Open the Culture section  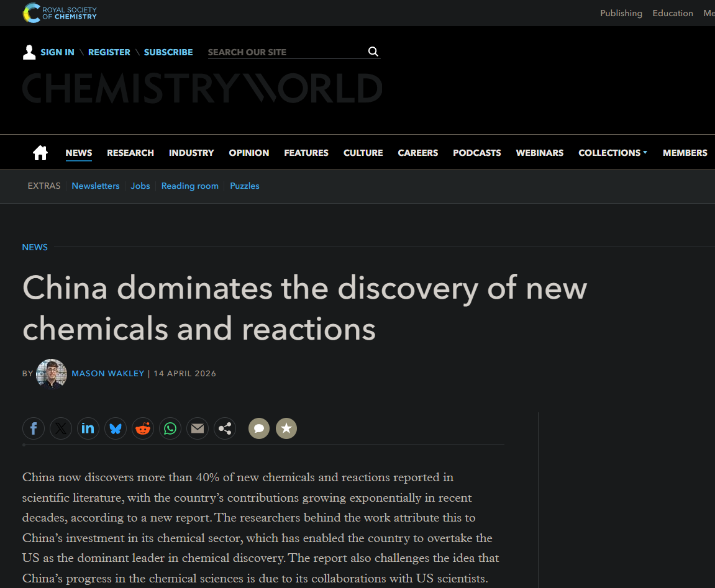363,153
